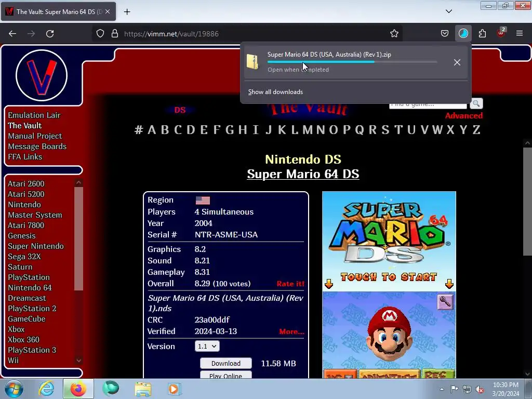Open the Windows Start menu
The height and width of the screenshot is (399, 532).
pyautogui.click(x=13, y=389)
